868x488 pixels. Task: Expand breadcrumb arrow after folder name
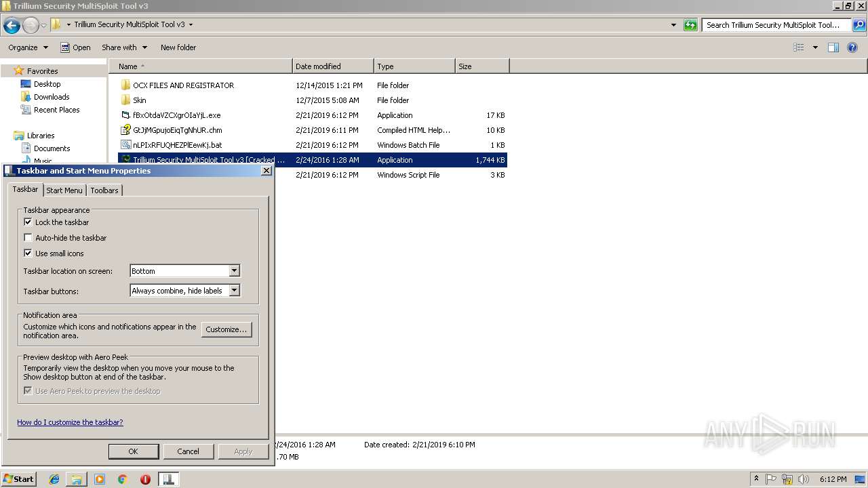point(191,24)
